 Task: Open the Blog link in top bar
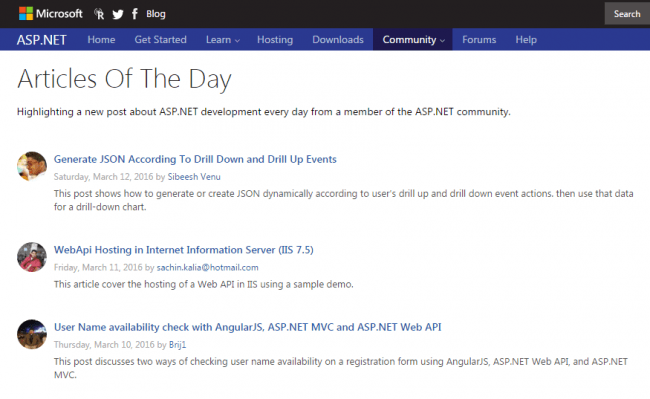pos(156,14)
